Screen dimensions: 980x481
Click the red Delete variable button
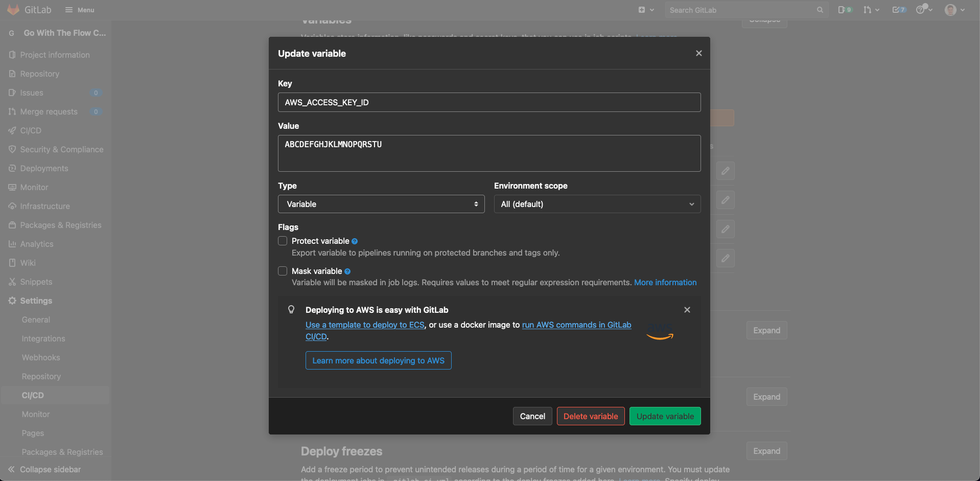[591, 416]
